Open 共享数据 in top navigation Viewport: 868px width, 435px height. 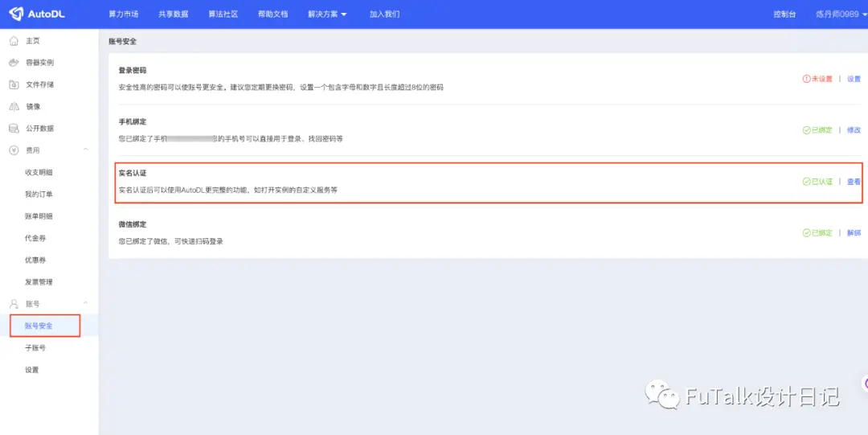(174, 14)
